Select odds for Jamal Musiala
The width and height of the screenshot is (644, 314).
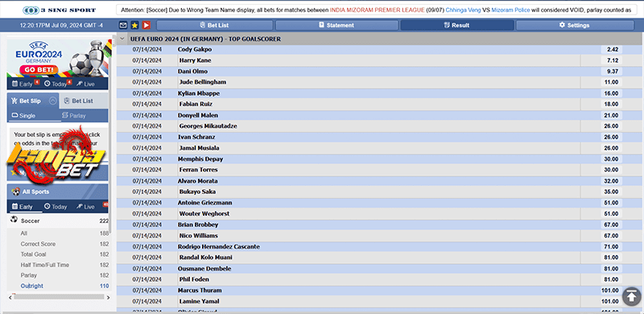pos(613,148)
